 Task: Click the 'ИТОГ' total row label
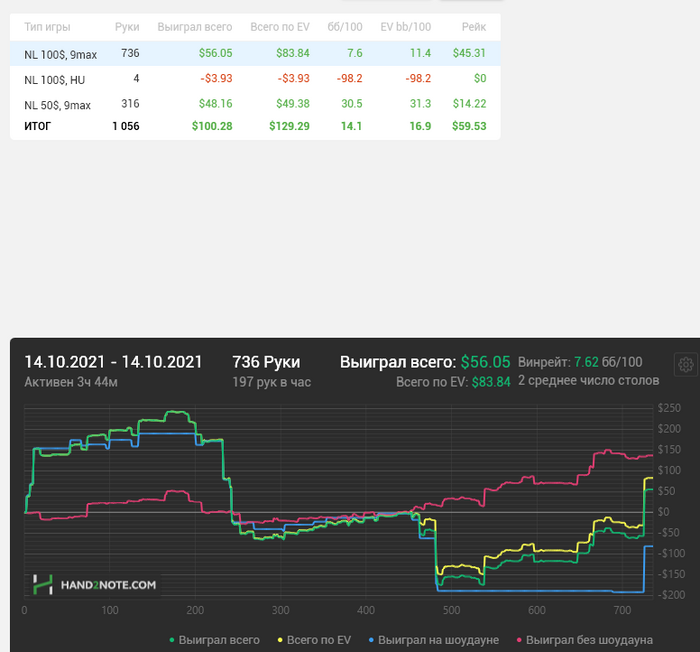point(38,126)
